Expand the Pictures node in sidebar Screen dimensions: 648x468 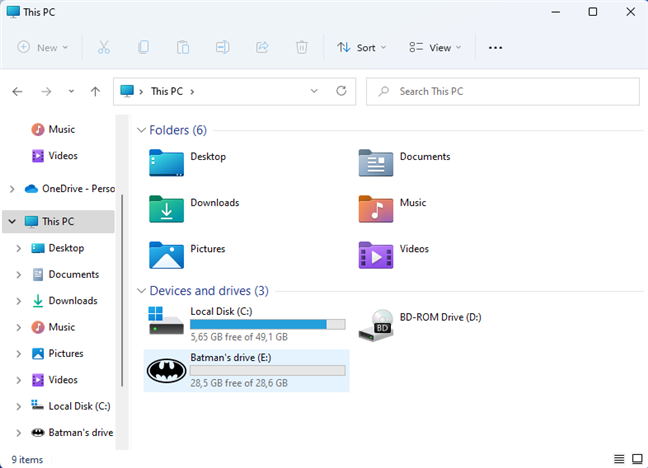click(x=19, y=353)
